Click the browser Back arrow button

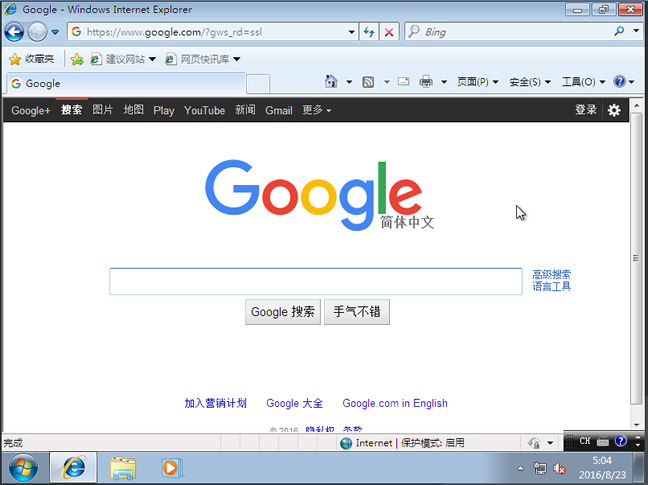click(x=14, y=32)
